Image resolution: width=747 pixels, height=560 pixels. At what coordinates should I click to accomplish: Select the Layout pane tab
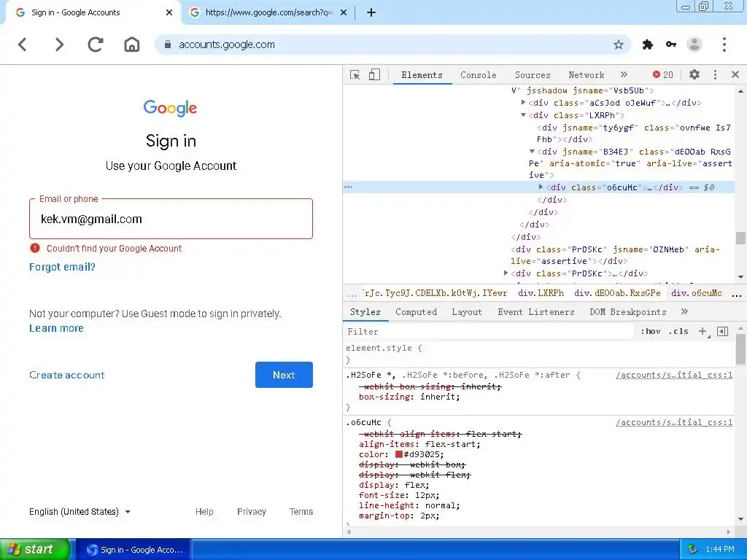[467, 312]
